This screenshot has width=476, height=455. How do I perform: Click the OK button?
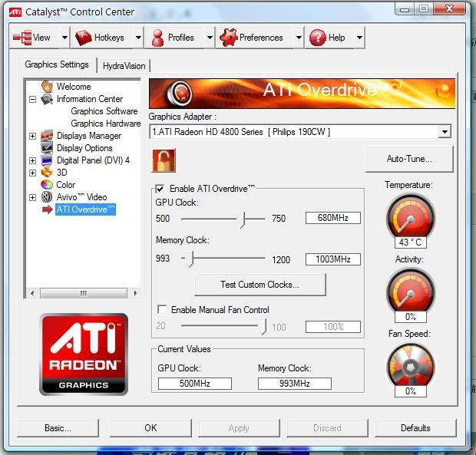(150, 428)
